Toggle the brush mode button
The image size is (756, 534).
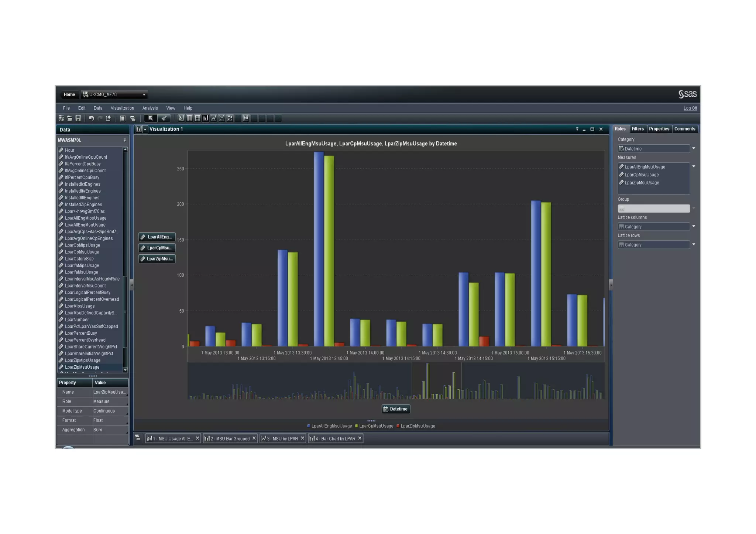click(164, 118)
